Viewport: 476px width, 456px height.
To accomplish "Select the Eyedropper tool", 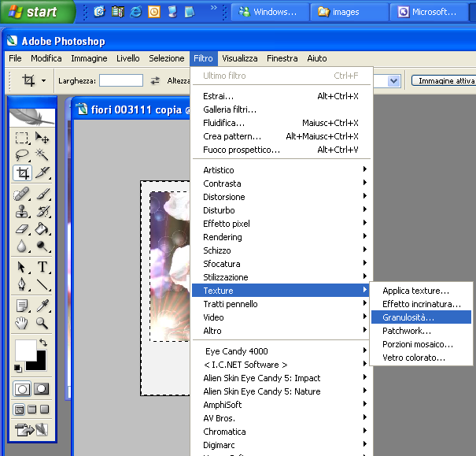I will pyautogui.click(x=42, y=306).
